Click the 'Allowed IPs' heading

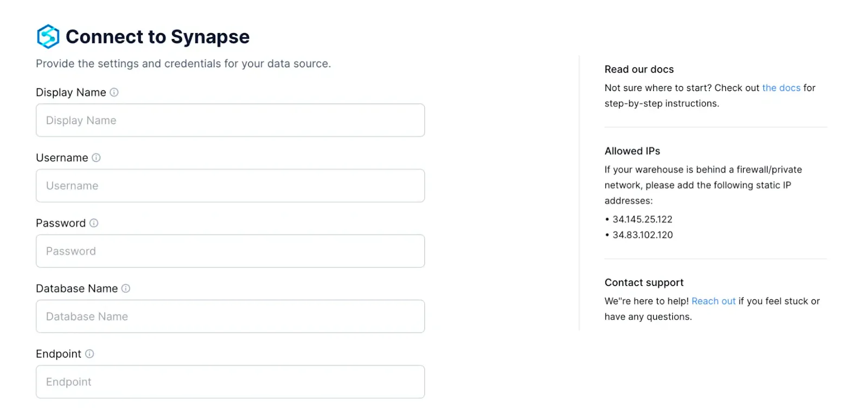[x=633, y=151]
